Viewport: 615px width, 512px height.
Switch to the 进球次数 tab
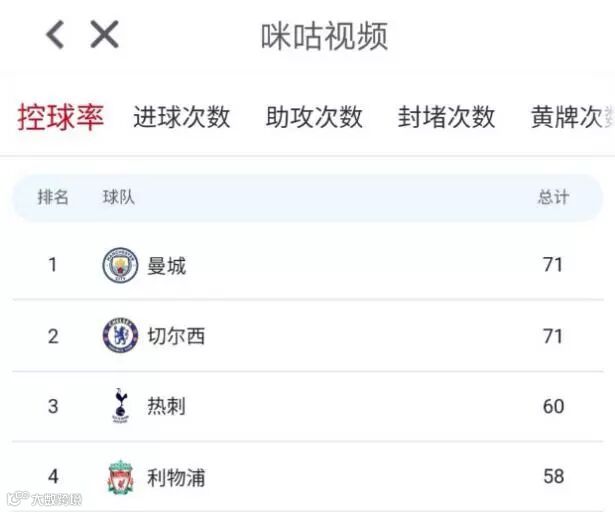tap(182, 117)
